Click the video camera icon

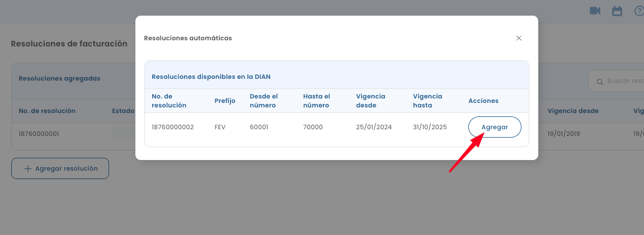[x=595, y=11]
